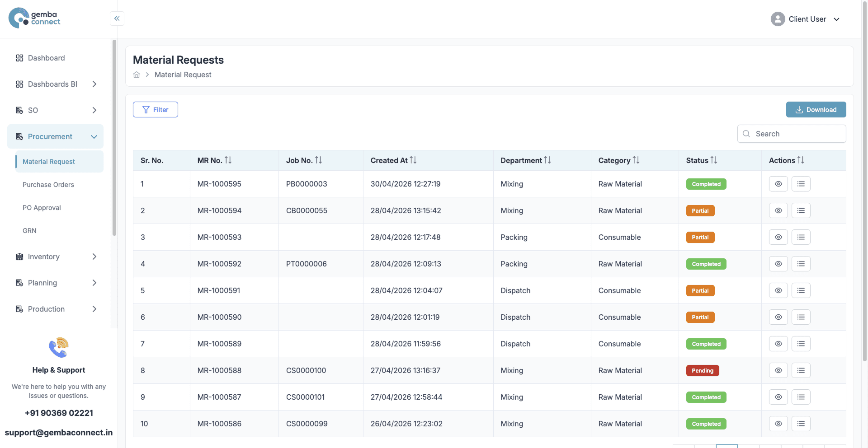
Task: Click Pending status badge for MR-1000588
Action: [703, 370]
